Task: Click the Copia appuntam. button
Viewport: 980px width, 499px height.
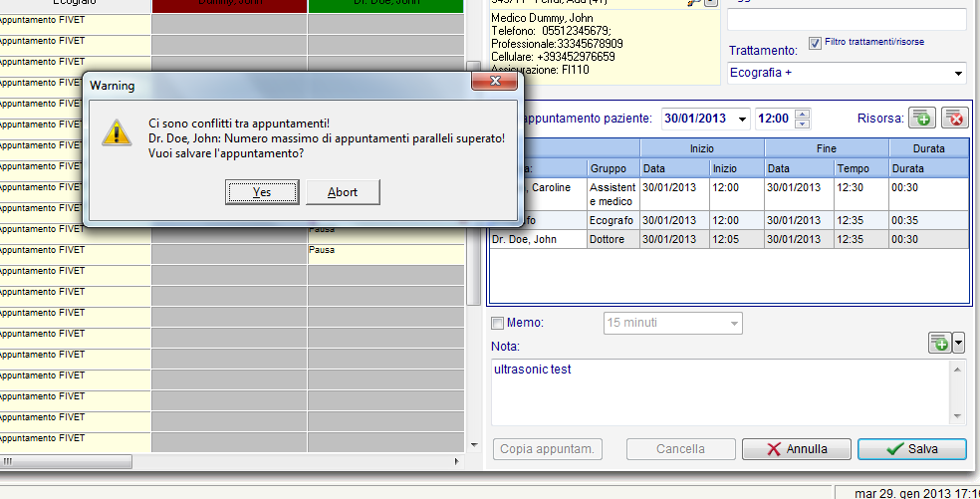Action: pos(547,449)
